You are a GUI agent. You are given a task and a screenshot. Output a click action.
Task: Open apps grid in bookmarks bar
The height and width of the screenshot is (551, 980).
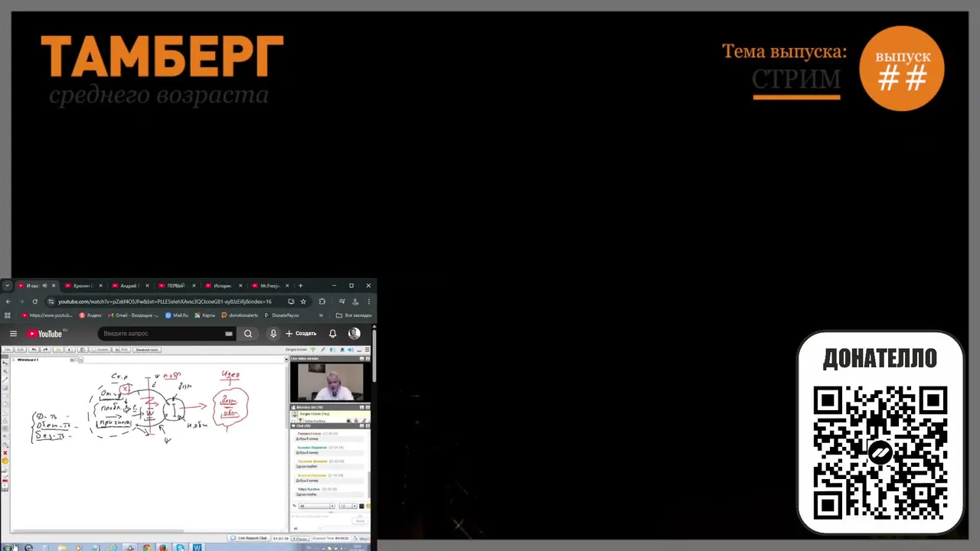pos(8,315)
